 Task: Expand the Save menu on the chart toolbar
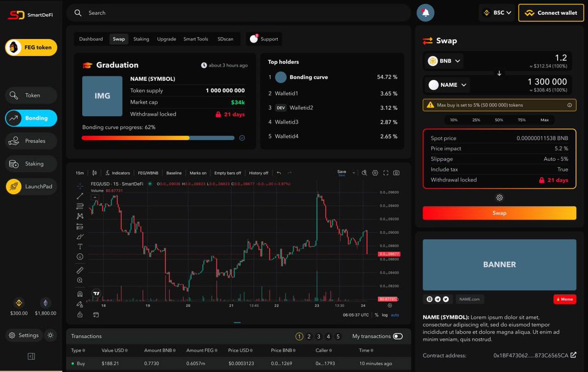353,173
